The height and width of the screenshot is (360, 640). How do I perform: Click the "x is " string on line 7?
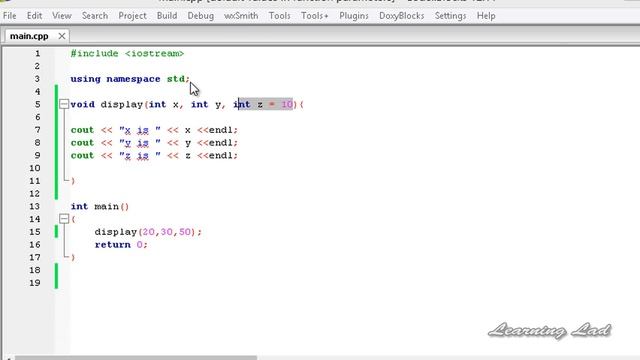pos(140,130)
